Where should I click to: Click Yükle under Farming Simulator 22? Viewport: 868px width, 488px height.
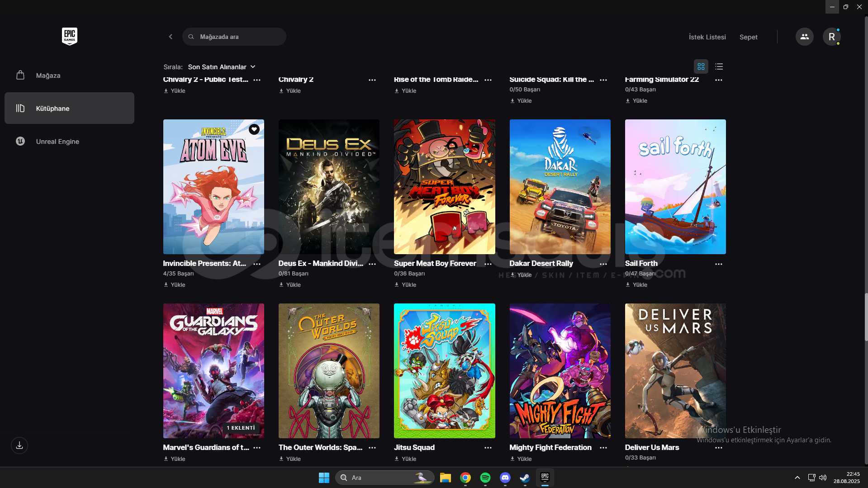point(636,101)
